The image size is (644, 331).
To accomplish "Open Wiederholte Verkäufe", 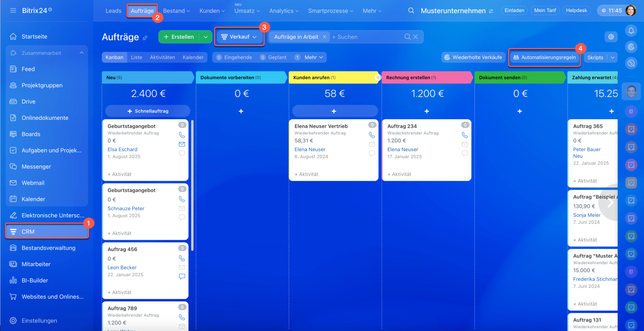I will point(472,57).
